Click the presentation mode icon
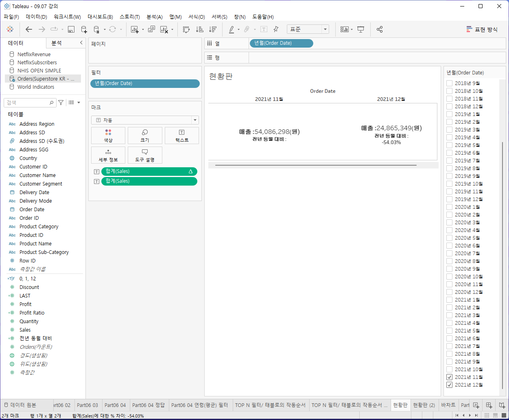The height and width of the screenshot is (420, 509). point(360,29)
